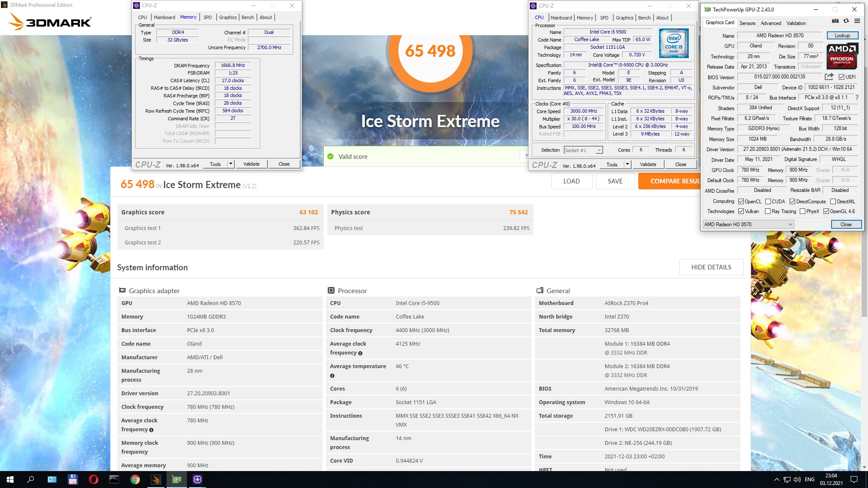The width and height of the screenshot is (868, 488).
Task: Click the question mark button beside Valid score
Action: coord(526,156)
